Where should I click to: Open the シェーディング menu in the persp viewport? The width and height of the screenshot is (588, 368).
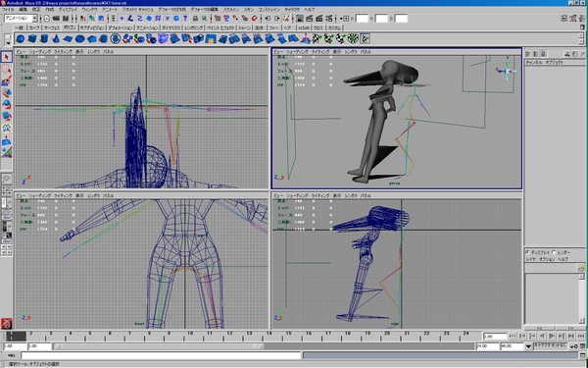(x=297, y=52)
